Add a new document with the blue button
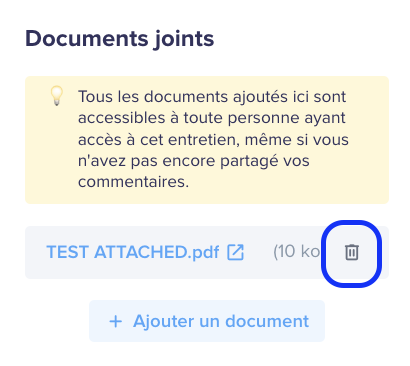This screenshot has width=410, height=366. 207,321
